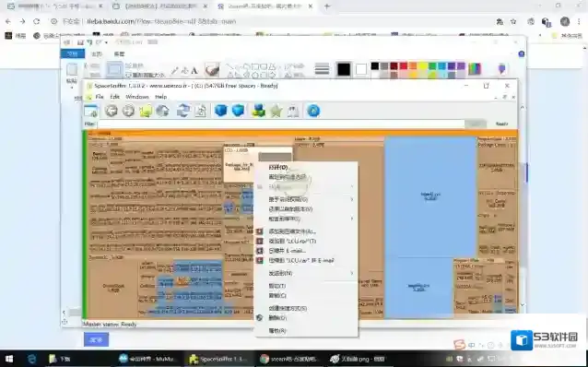
Task: Switch to the MuMu taskbar item
Action: [x=147, y=359]
